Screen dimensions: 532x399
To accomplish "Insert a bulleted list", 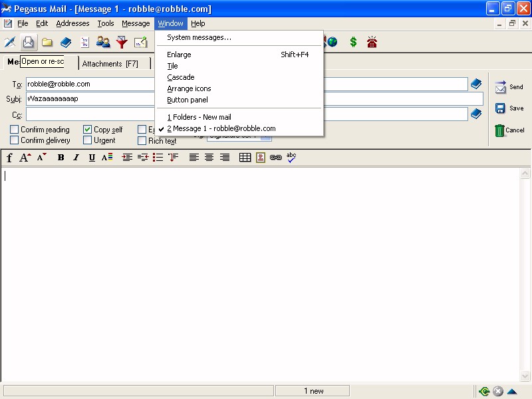I will pyautogui.click(x=158, y=158).
